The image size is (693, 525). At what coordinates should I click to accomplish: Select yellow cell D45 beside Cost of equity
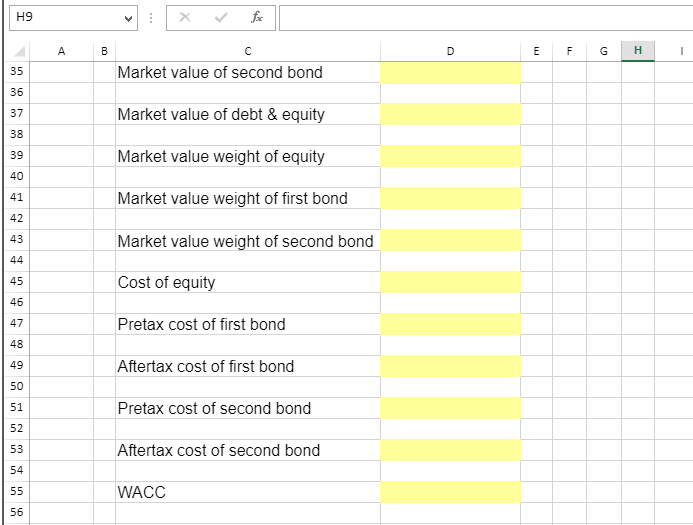(450, 282)
